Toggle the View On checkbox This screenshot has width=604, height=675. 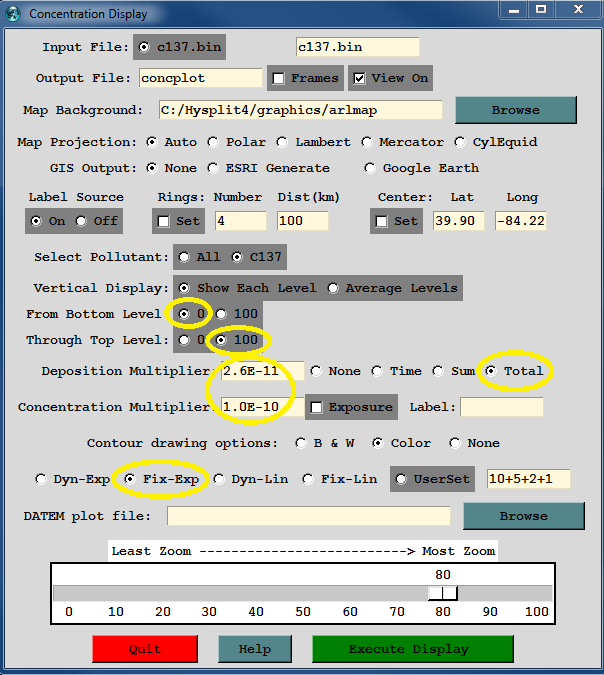(x=359, y=78)
